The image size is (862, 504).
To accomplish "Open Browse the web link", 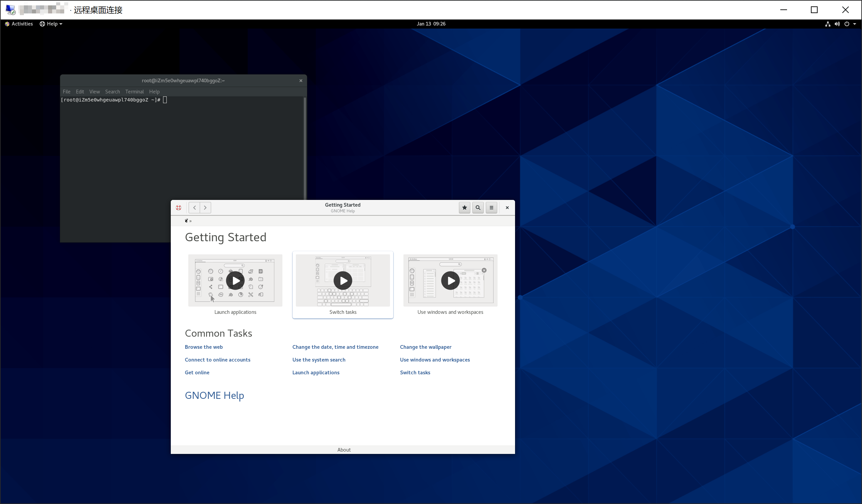I will (x=204, y=347).
